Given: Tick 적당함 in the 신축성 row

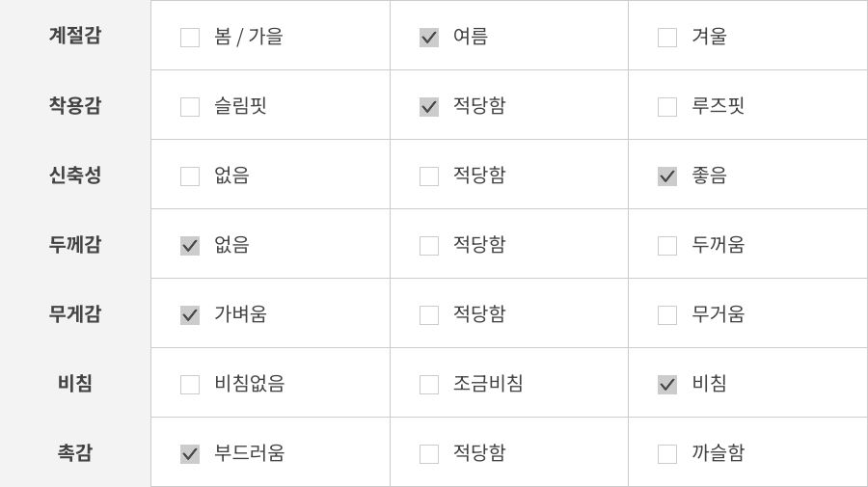Looking at the screenshot, I should click(x=429, y=176).
